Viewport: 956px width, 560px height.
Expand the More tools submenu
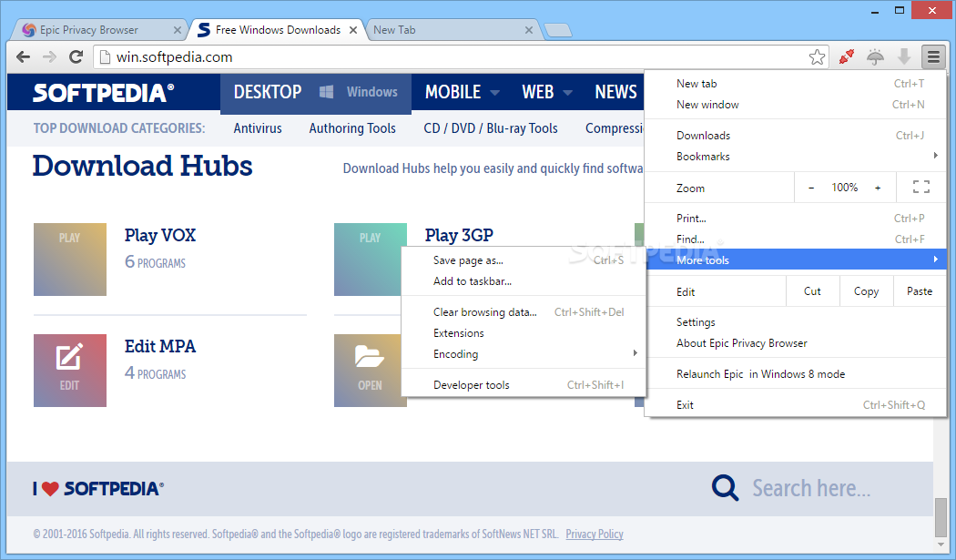(796, 260)
